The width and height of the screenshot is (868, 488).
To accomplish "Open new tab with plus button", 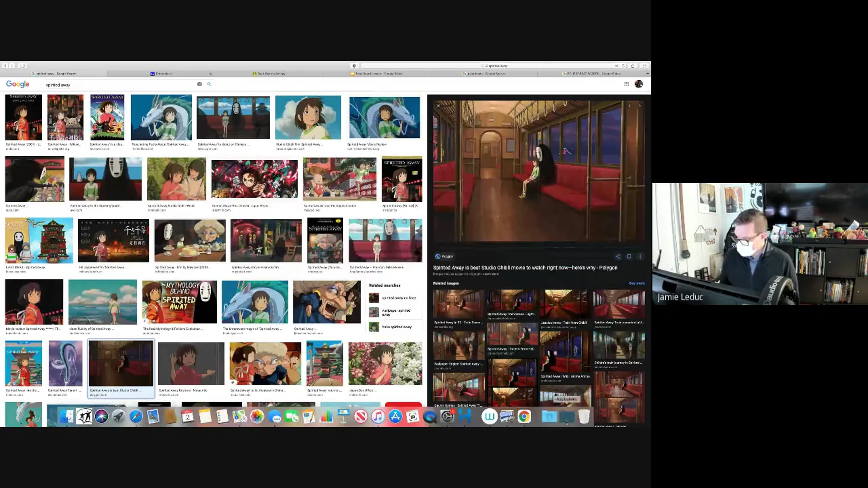I will pyautogui.click(x=647, y=73).
